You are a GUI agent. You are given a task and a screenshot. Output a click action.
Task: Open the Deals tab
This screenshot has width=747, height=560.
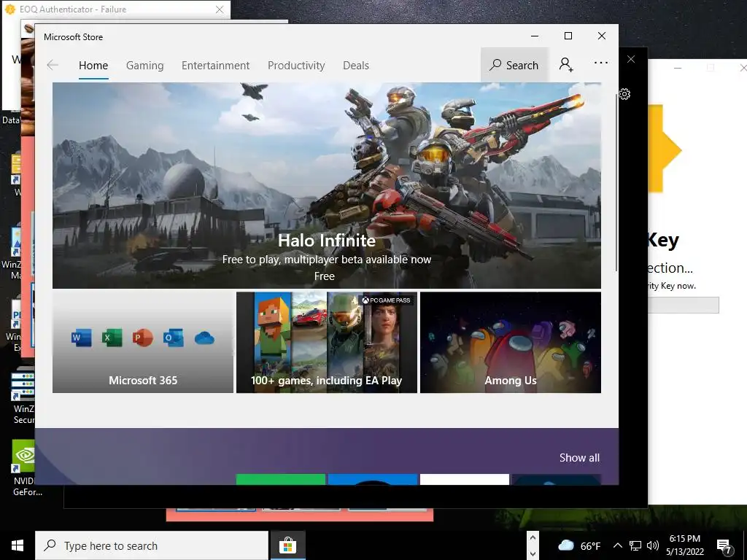click(356, 65)
